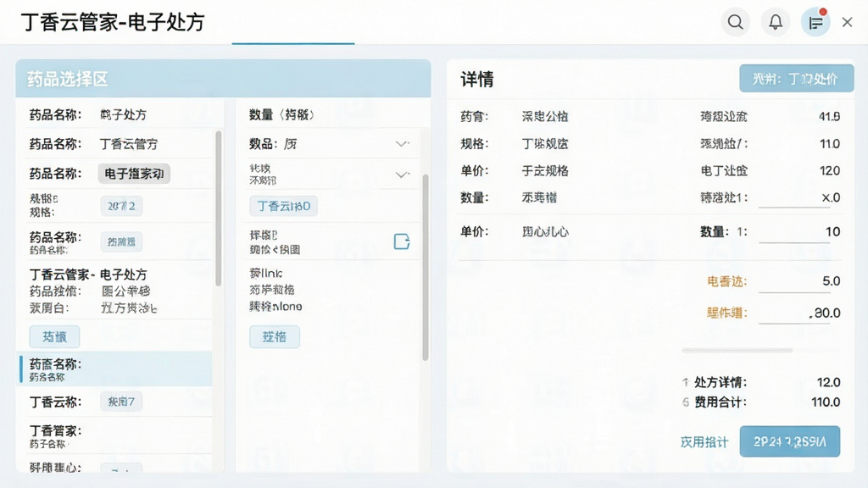Click the middle panel vertical scrollbar
The image size is (868, 488).
(426, 267)
